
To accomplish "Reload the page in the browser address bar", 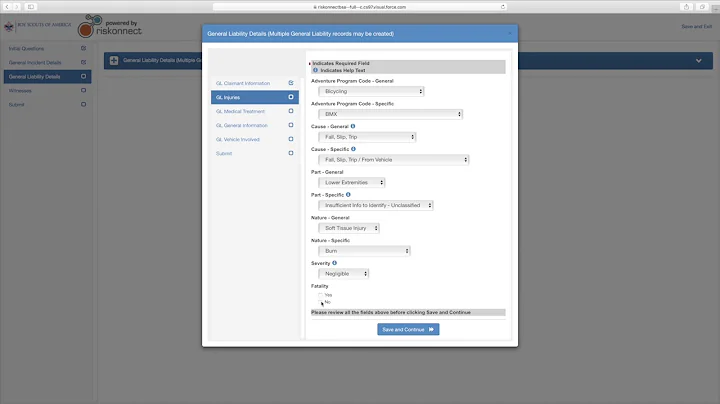I will 503,7.
